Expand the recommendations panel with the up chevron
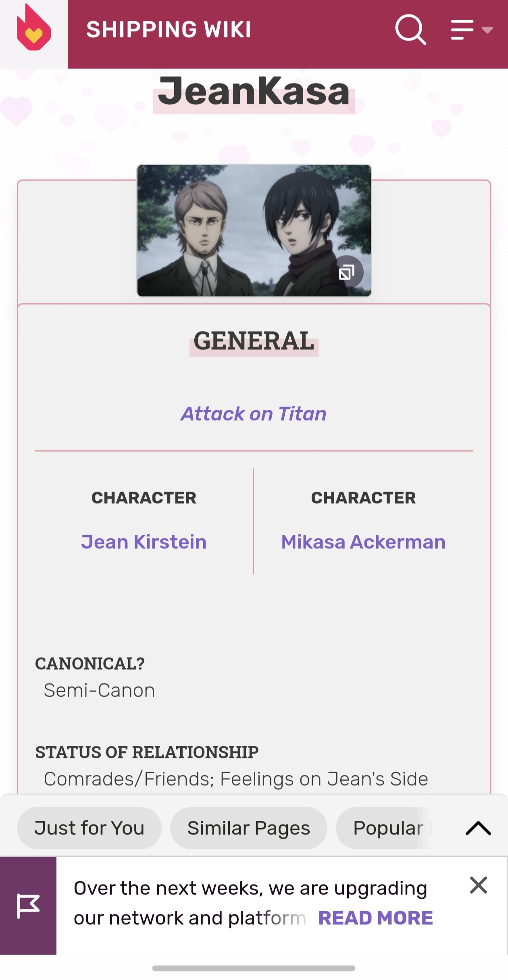The width and height of the screenshot is (508, 980). click(478, 828)
